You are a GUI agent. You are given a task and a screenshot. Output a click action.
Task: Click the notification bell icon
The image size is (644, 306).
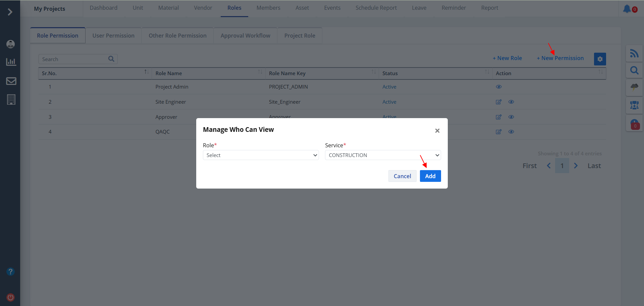pyautogui.click(x=627, y=9)
